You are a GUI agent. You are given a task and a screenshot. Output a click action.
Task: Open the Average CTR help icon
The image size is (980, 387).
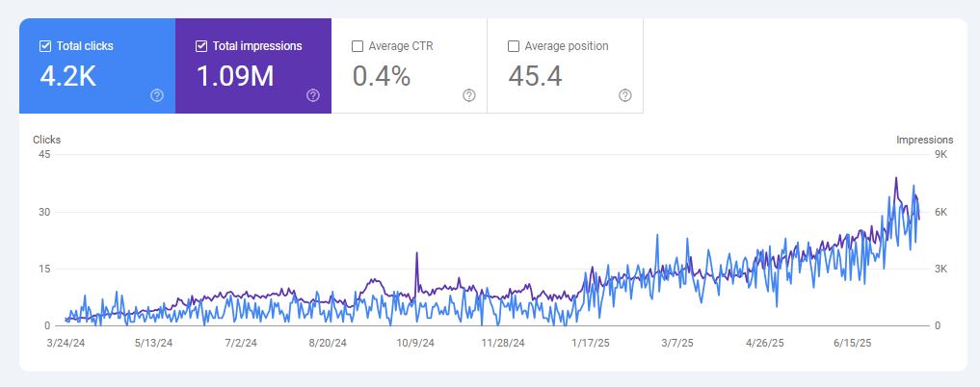(469, 95)
